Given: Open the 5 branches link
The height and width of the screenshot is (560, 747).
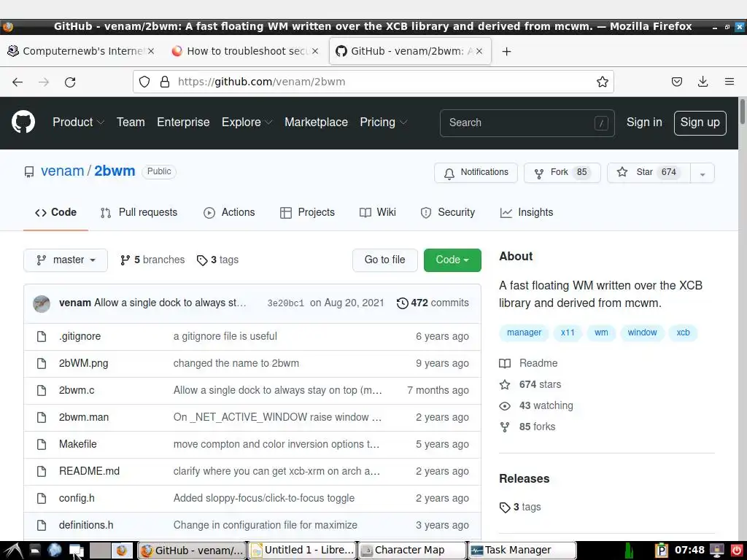Looking at the screenshot, I should click(x=152, y=260).
